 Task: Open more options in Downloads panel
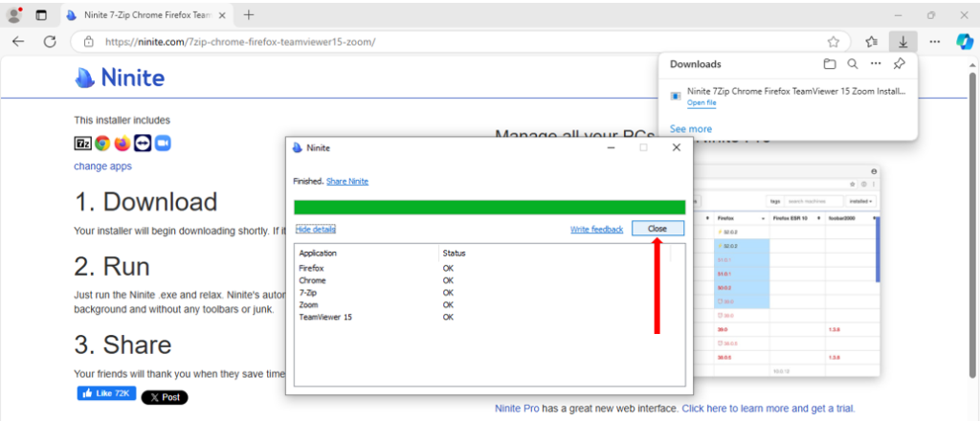[x=875, y=64]
